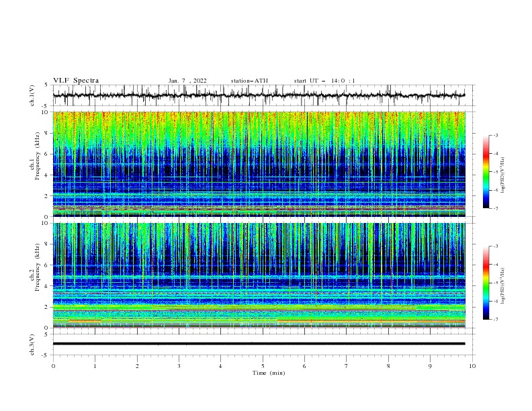Click the ch.2 spectrogram panel
Viewport: 532px width, 411px height.
(259, 275)
